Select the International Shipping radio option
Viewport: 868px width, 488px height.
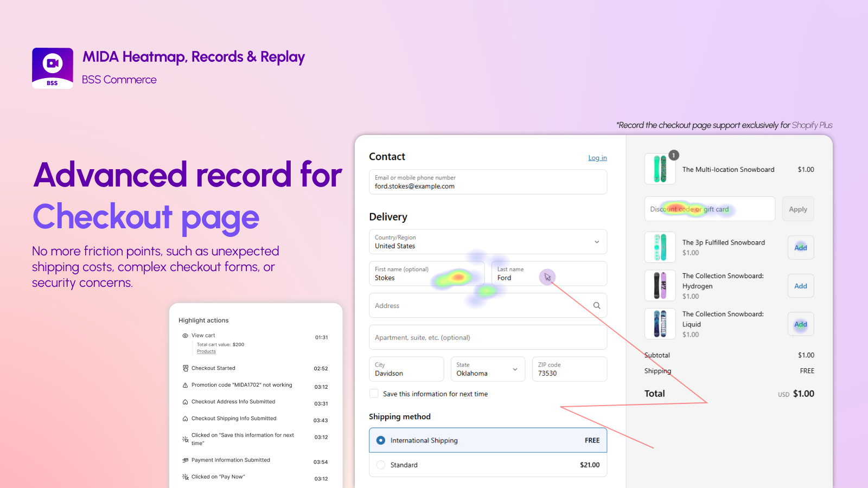(x=381, y=440)
